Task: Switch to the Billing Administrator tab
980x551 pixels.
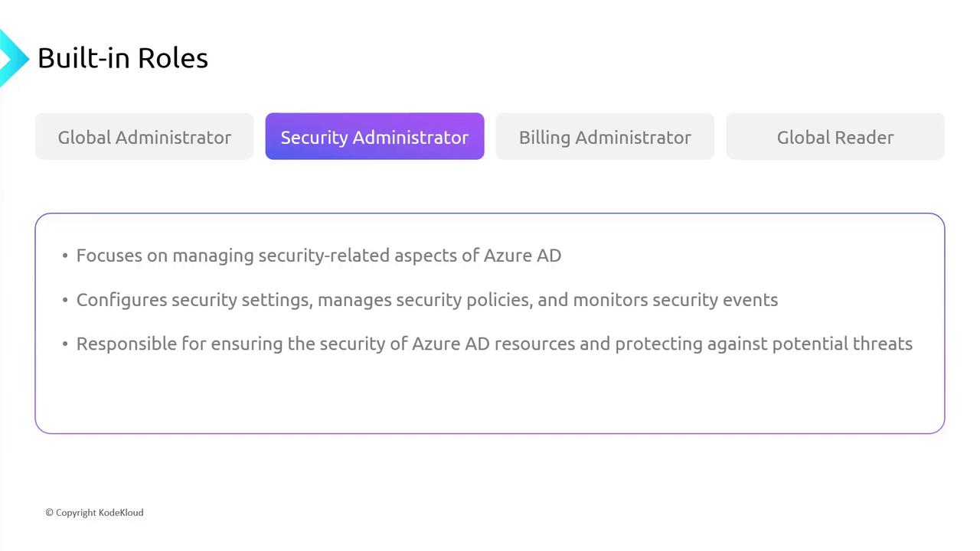Action: (605, 137)
